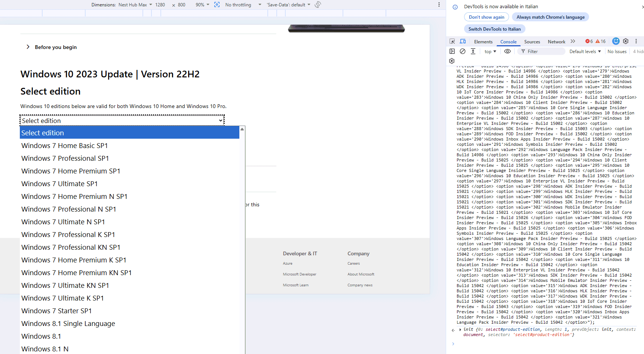Select Windows 7 Professional SP1 option

pos(129,158)
